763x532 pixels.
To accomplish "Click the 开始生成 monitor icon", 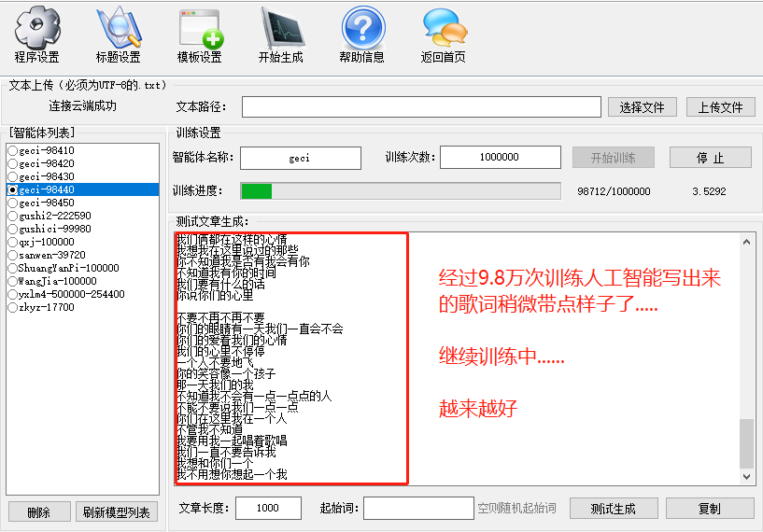I will (280, 28).
